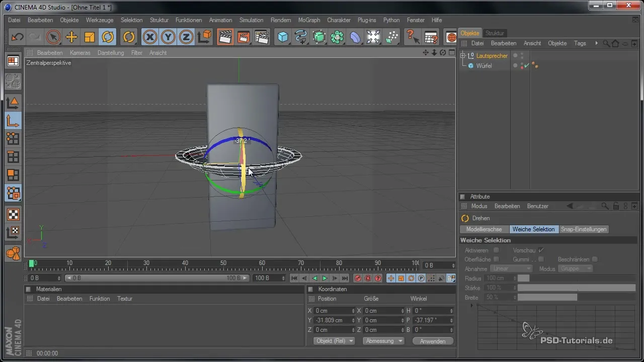
Task: Select the live selection tool
Action: pyautogui.click(x=53, y=37)
